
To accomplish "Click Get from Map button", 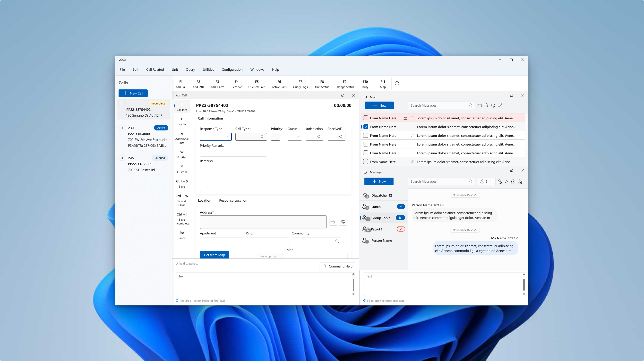I will 214,255.
